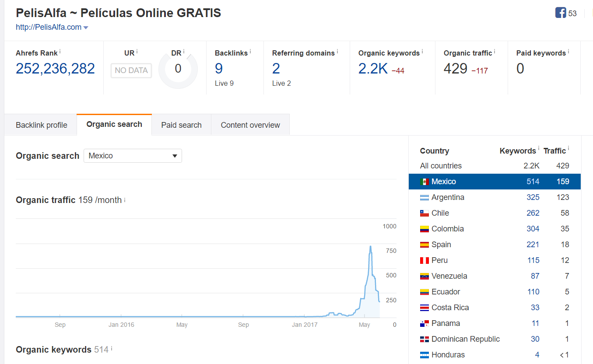Viewport: 593px width, 364px height.
Task: Click info icon beside top Organic traffic stat
Action: (495, 52)
